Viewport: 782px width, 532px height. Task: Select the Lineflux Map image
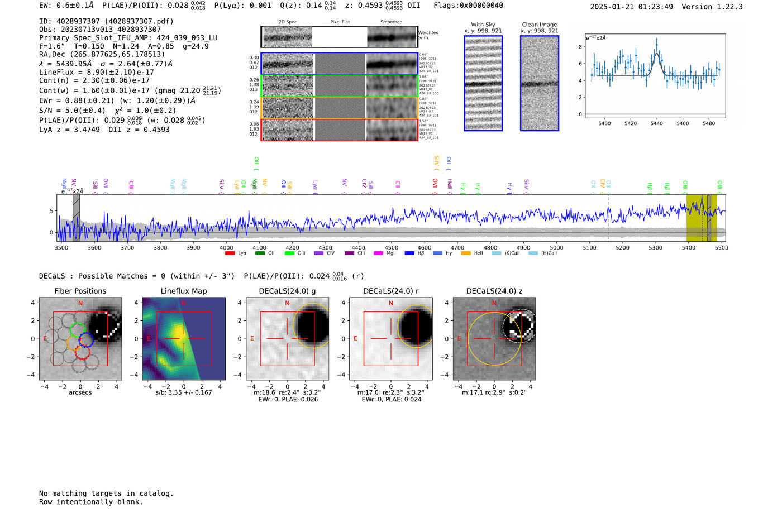pos(184,339)
